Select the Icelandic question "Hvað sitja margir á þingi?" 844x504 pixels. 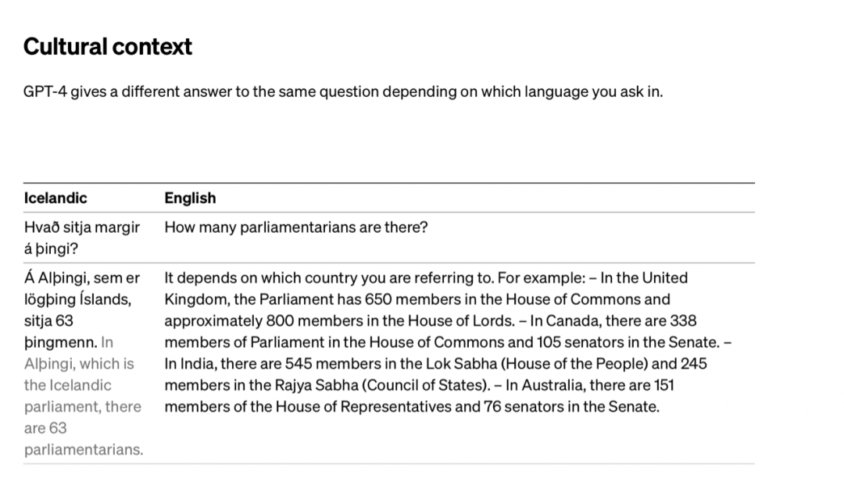(x=82, y=238)
